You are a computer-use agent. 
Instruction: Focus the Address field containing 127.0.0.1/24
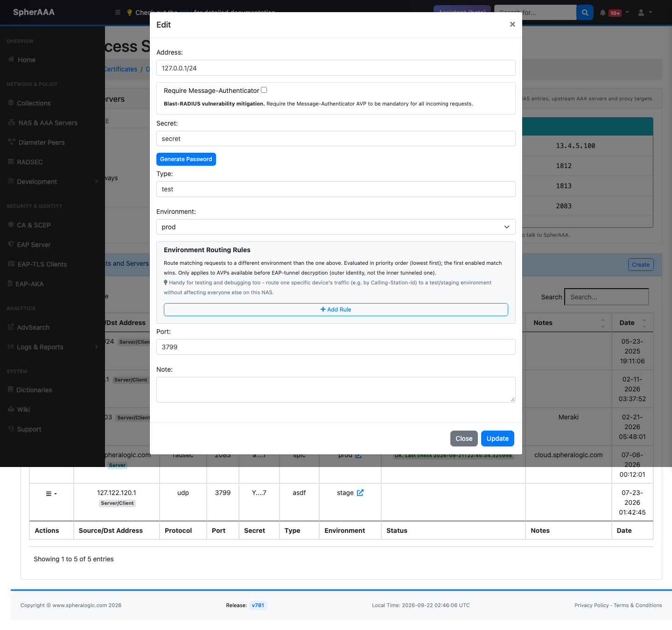pyautogui.click(x=336, y=68)
